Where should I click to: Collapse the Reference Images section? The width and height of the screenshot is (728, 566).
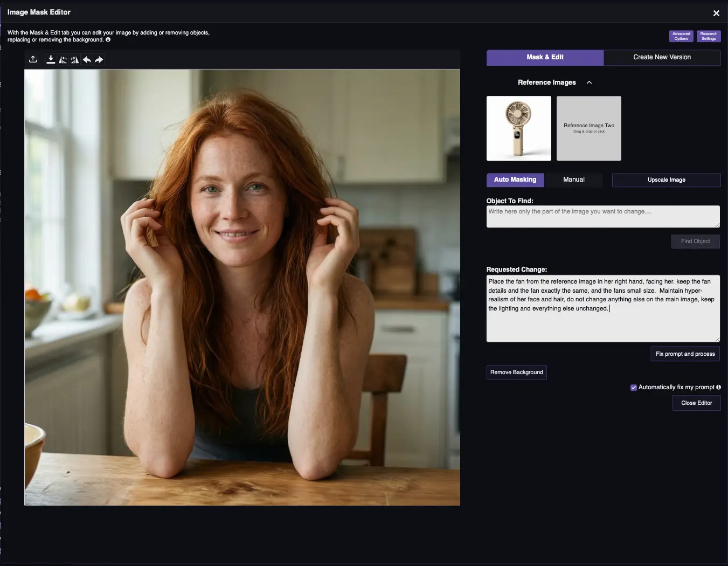(x=589, y=82)
